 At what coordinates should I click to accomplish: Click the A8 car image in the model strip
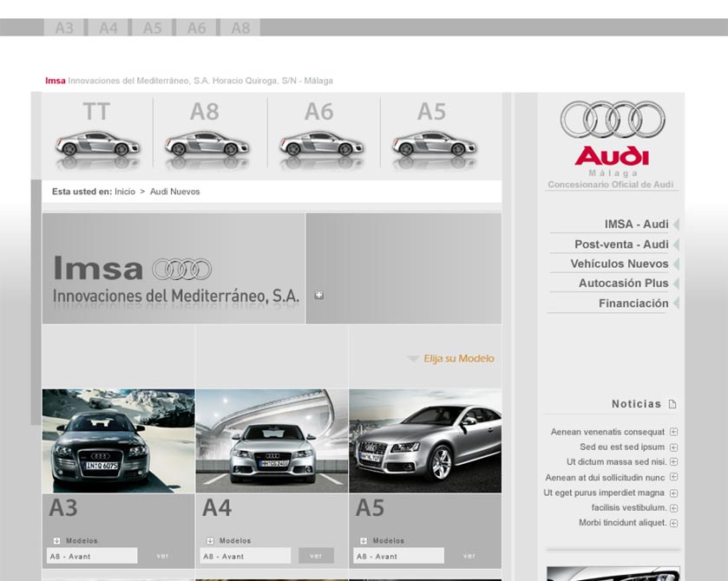(x=207, y=144)
